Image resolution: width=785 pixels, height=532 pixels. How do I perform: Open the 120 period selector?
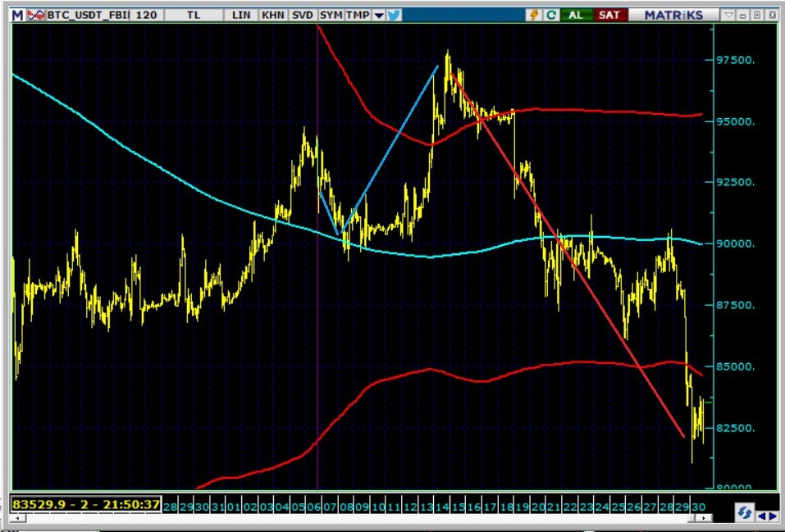point(146,15)
